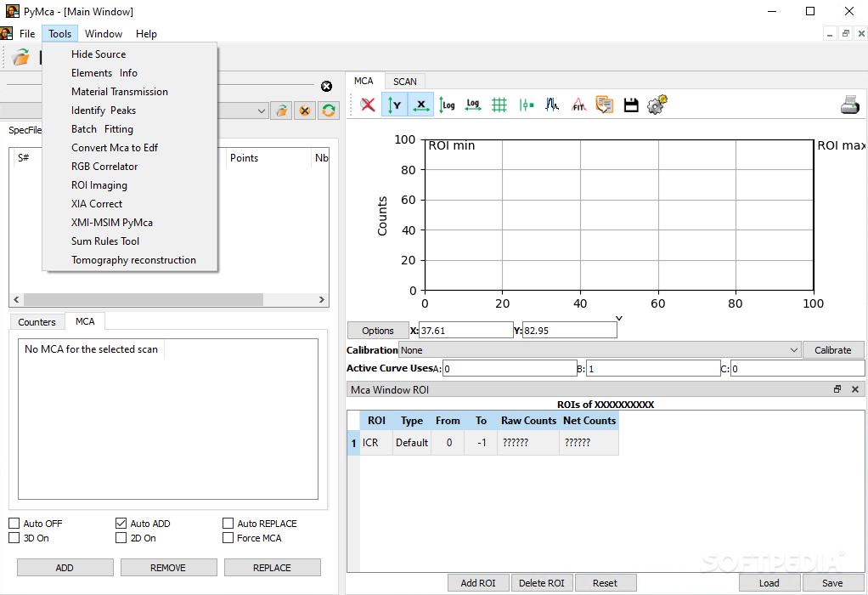Image resolution: width=868 pixels, height=595 pixels.
Task: Open the Window menu
Action: 104,34
